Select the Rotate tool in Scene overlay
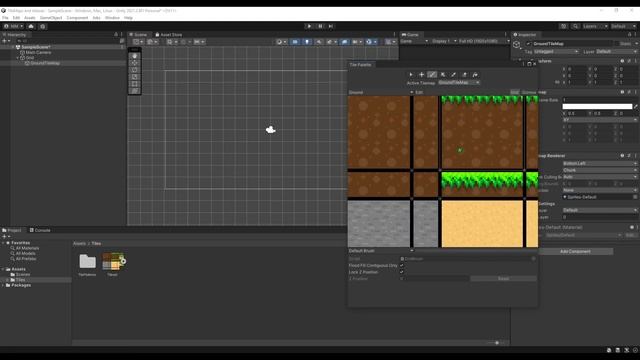The image size is (640, 360). [135, 70]
